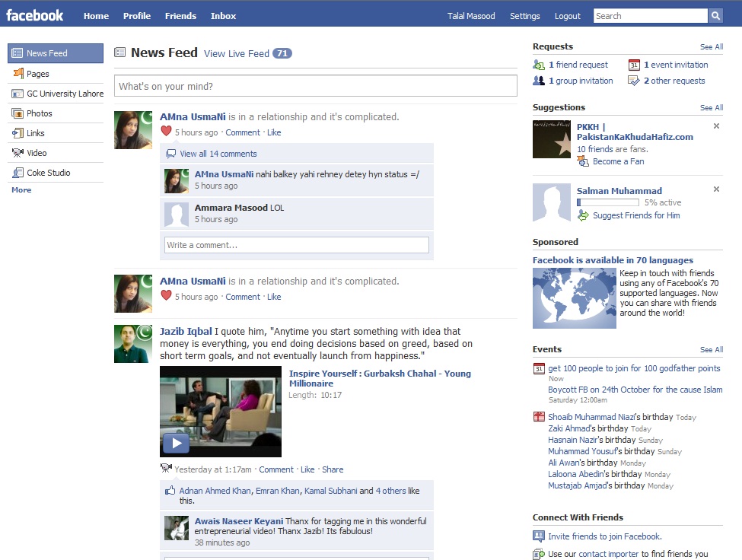
Task: See All upcoming Events
Action: click(711, 349)
